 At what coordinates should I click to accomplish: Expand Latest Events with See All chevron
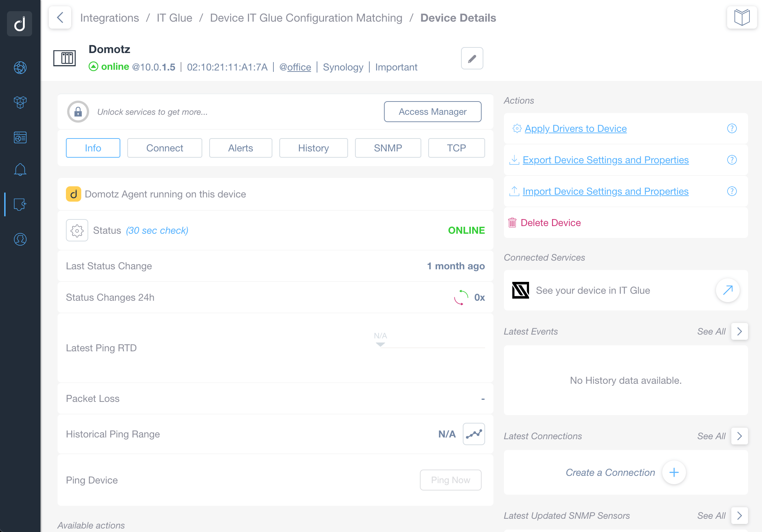coord(739,331)
